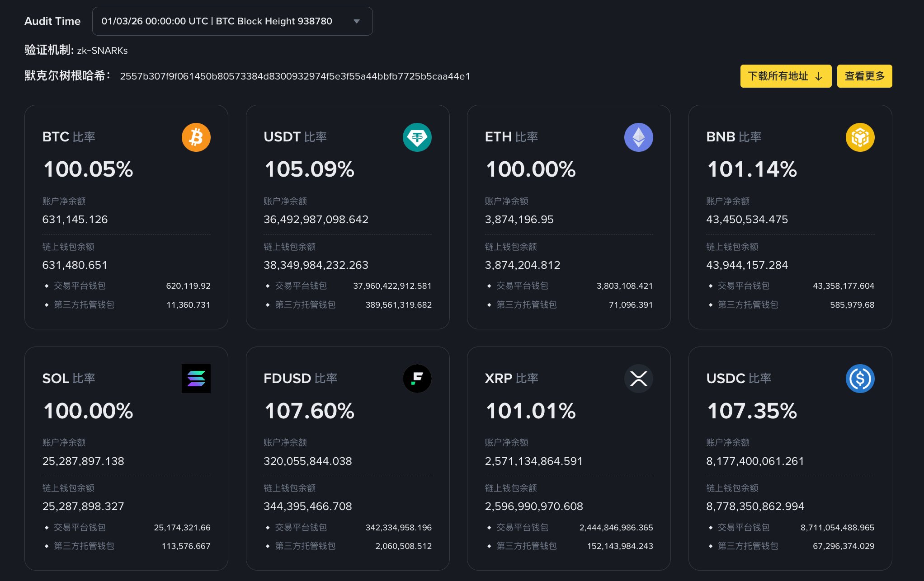Click the XRP 101.01% ratio value
The width and height of the screenshot is (924, 581).
(x=530, y=411)
